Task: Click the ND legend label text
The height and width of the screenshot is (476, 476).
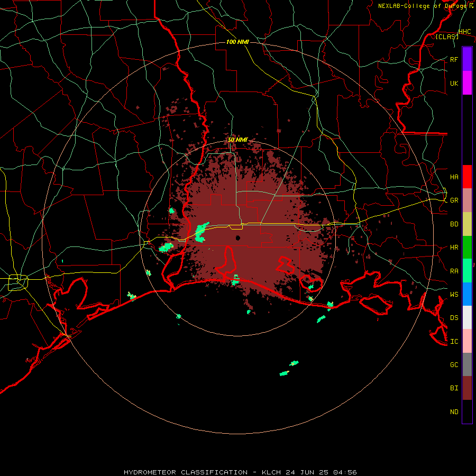Action: coord(454,411)
